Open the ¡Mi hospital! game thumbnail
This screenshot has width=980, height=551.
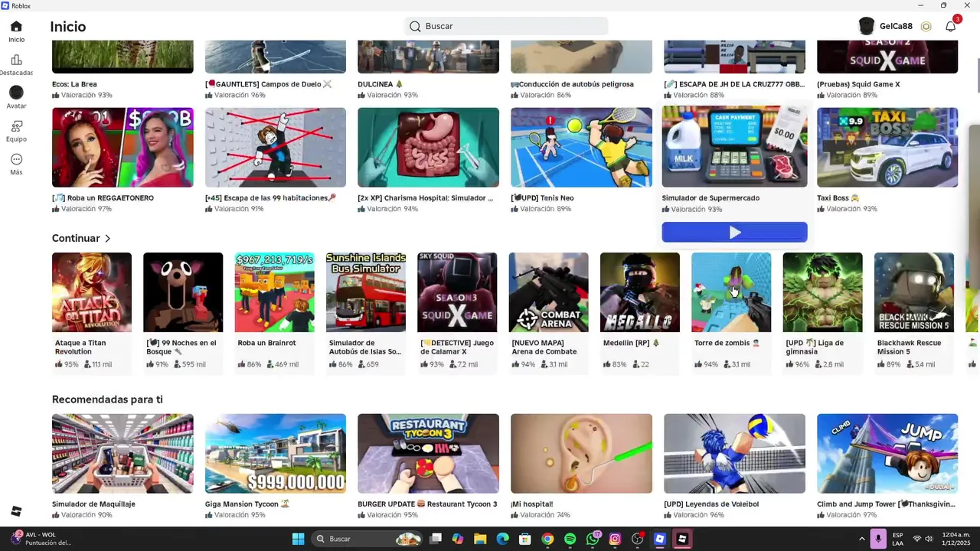[x=581, y=453]
